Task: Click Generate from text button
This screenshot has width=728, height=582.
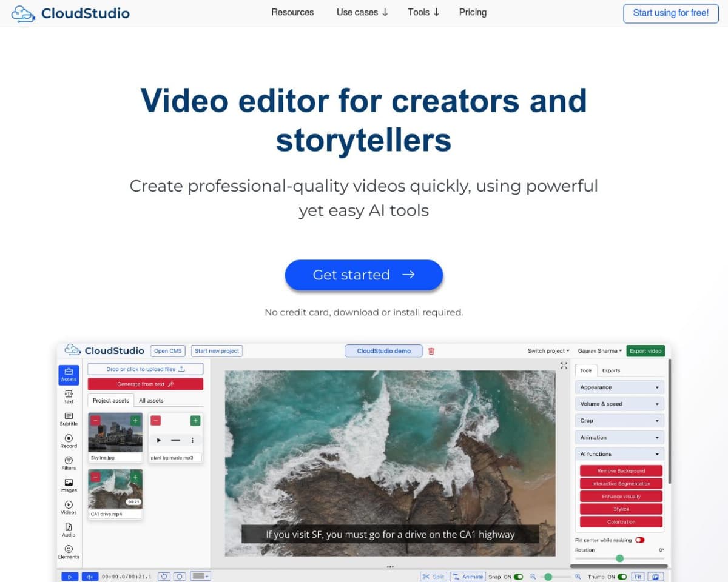Action: (146, 384)
